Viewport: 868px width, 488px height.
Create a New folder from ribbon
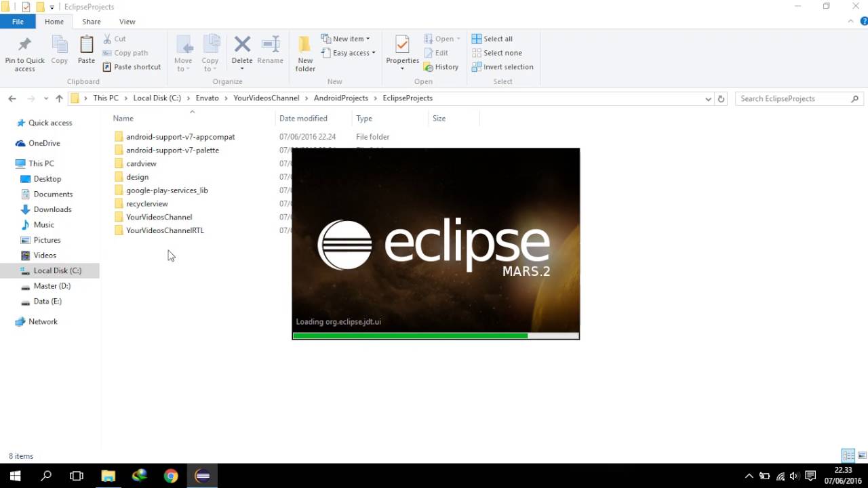point(305,54)
